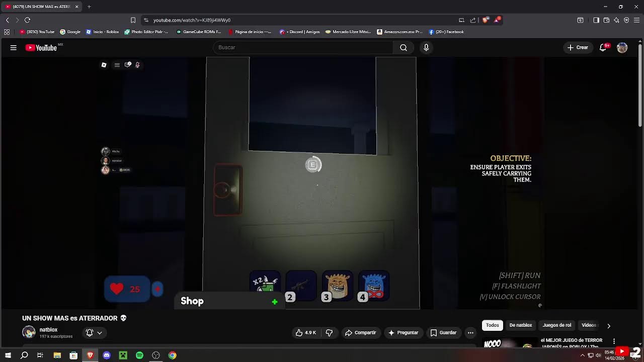
Task: Open the (3050) YouTube bookmark
Action: [37, 32]
